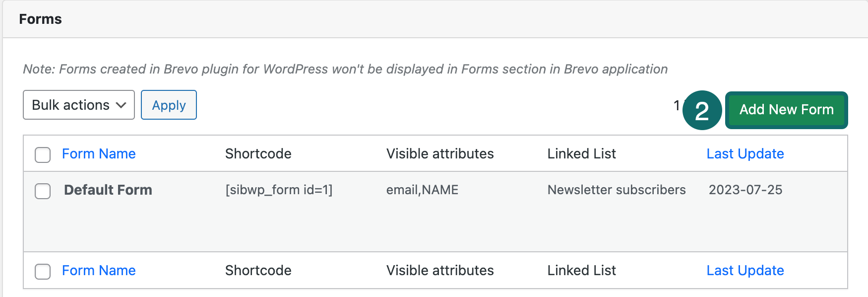Click the Shortcode column header

click(258, 154)
